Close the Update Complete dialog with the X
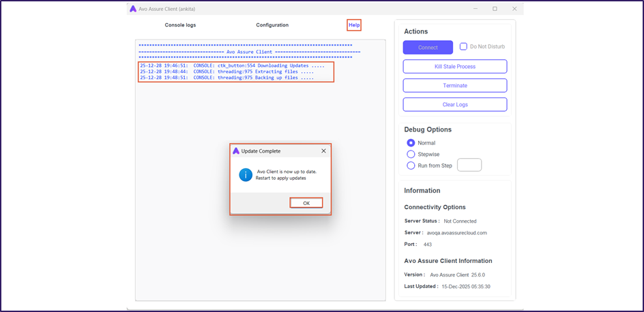The image size is (644, 312). point(323,151)
